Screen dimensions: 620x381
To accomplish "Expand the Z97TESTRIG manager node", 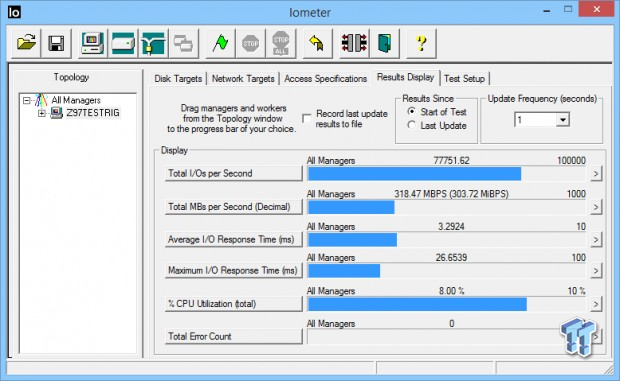I will coord(42,113).
